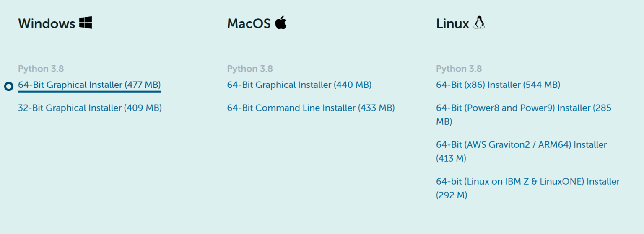644x234 pixels.
Task: Open the Linux on IBM Z & LinuxONE link
Action: [x=527, y=182]
